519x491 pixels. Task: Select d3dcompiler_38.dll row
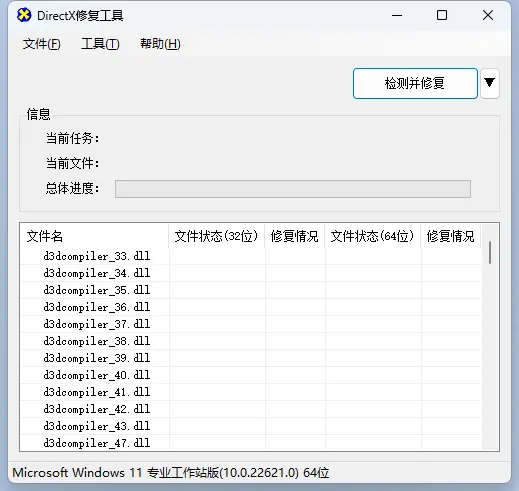click(x=250, y=341)
